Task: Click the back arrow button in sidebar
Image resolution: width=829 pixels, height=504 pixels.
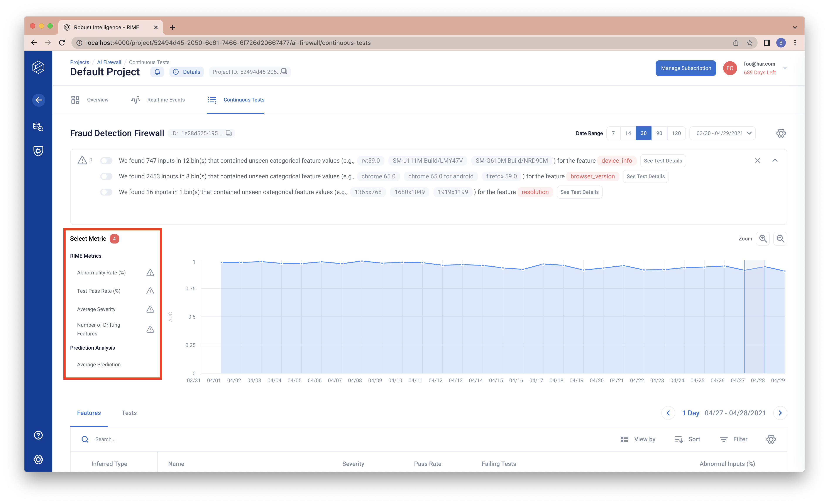Action: (39, 100)
